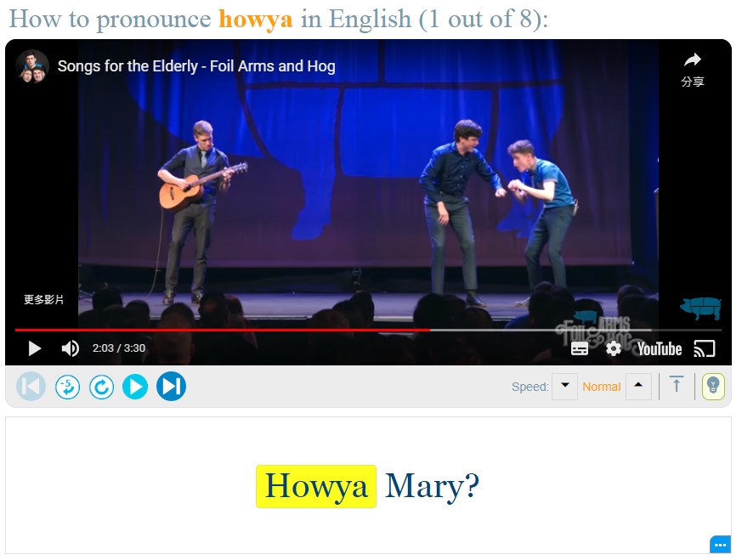This screenshot has height=560, width=742.
Task: Go to previous clip button
Action: 31,387
